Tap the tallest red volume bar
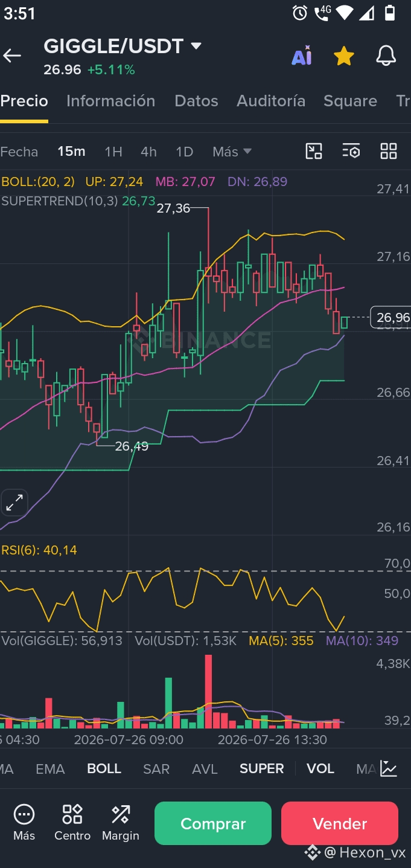The width and height of the screenshot is (411, 868). (x=209, y=691)
